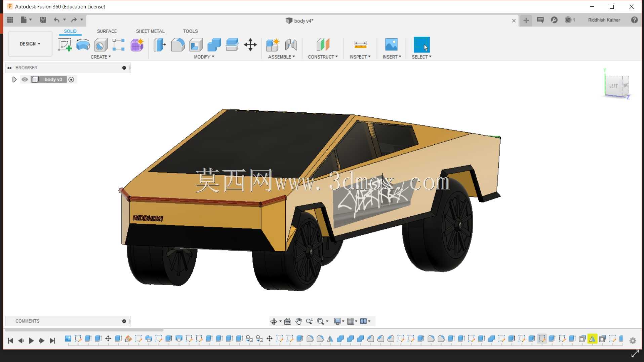This screenshot has width=644, height=362.
Task: Toggle the Comments panel pin dot
Action: click(x=124, y=321)
